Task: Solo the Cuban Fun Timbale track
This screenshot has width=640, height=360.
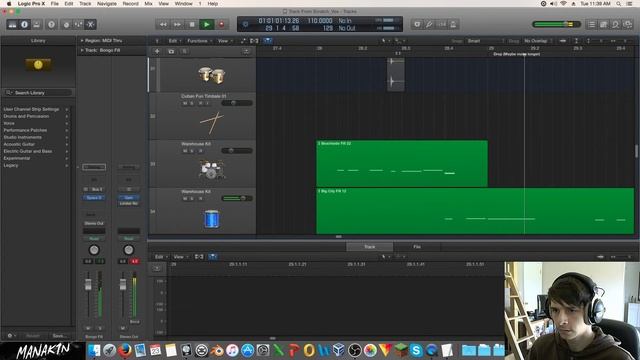Action: point(192,103)
